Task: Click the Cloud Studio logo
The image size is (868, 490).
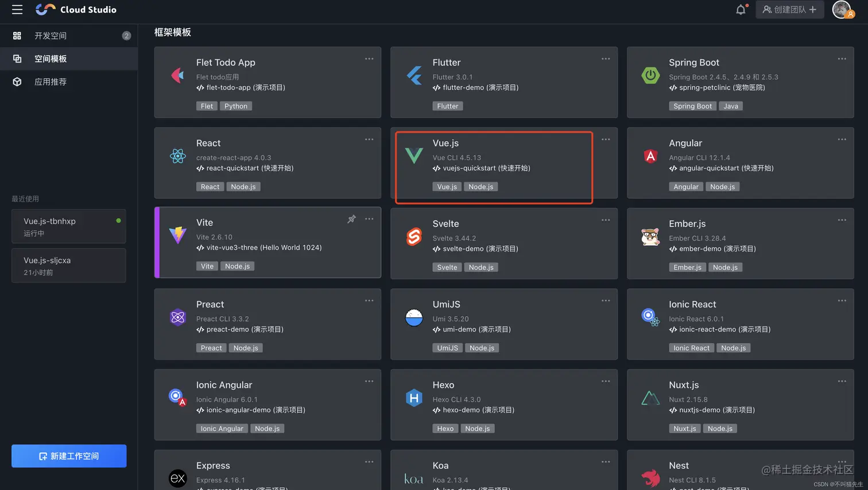Action: pyautogui.click(x=76, y=9)
